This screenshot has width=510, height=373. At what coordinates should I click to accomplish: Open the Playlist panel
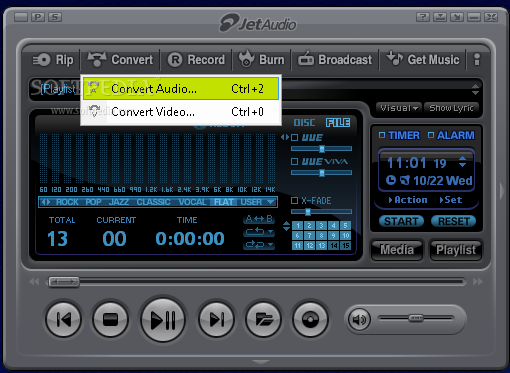[456, 250]
